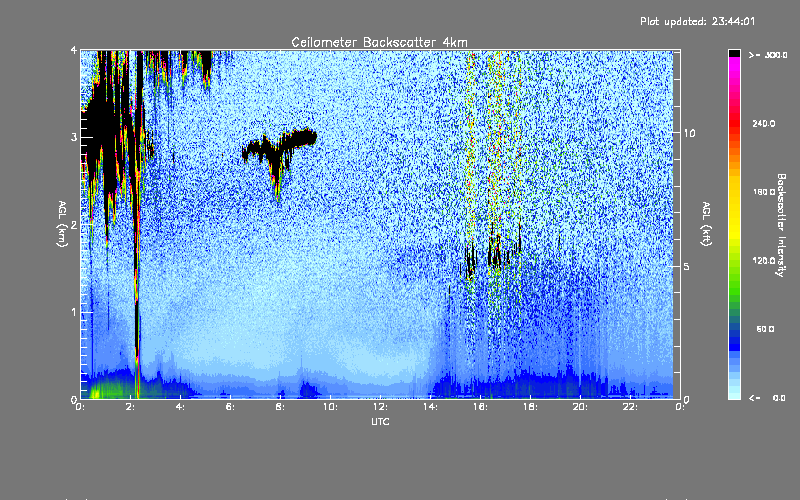
Task: Click the black cloud patches near 16 UTC
Action: point(492,253)
